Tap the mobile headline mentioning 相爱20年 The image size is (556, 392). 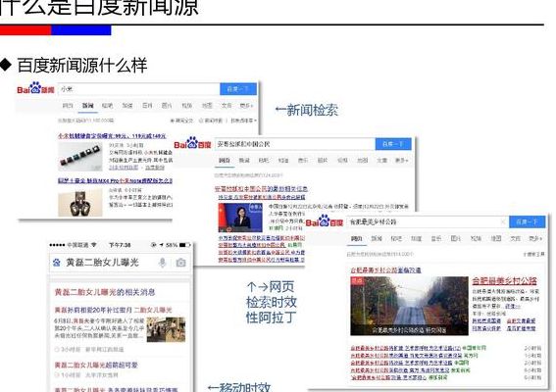tap(113, 310)
